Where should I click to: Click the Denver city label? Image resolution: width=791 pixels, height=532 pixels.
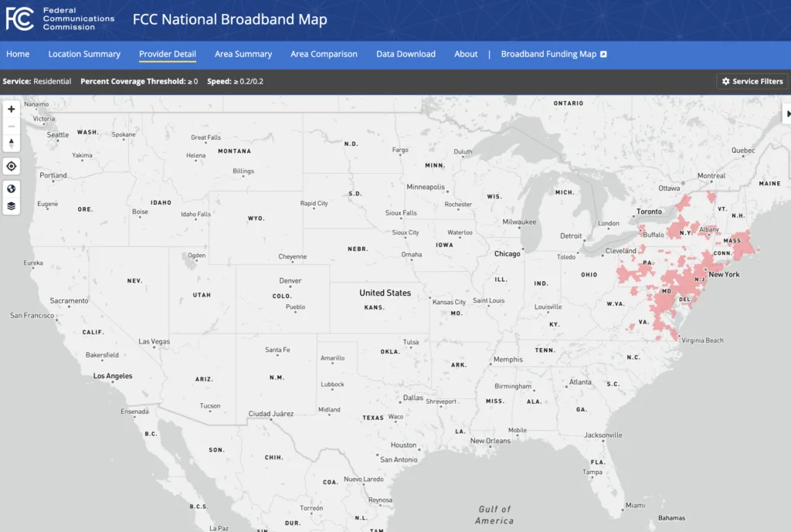point(290,280)
